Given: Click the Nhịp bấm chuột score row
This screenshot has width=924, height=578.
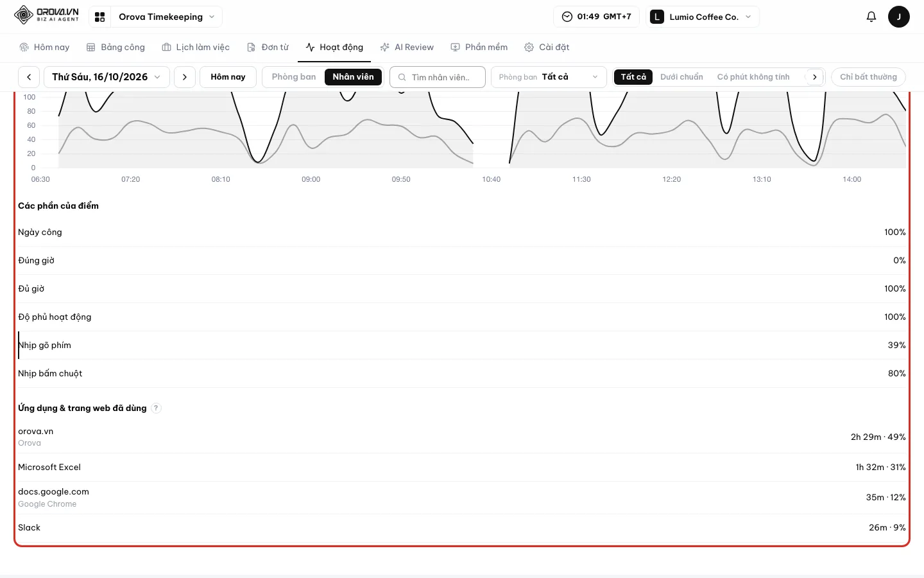Looking at the screenshot, I should 462,374.
